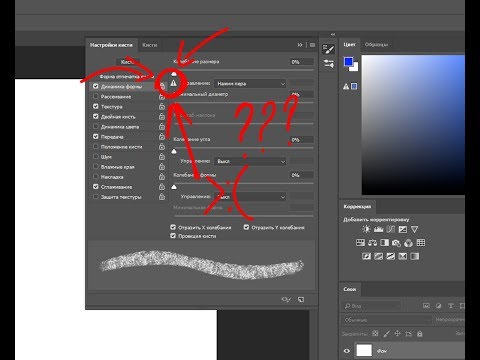Add a Color Balance adjustment

click(x=372, y=243)
